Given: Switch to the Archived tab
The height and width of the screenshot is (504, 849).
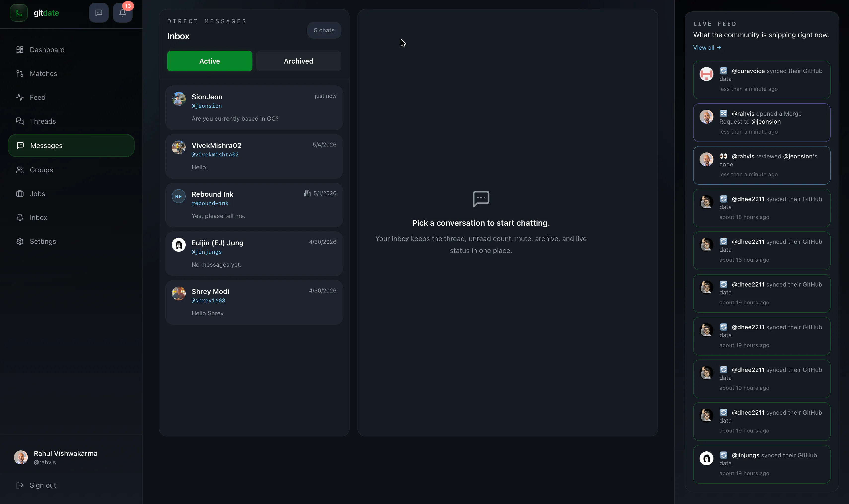Looking at the screenshot, I should [x=298, y=61].
